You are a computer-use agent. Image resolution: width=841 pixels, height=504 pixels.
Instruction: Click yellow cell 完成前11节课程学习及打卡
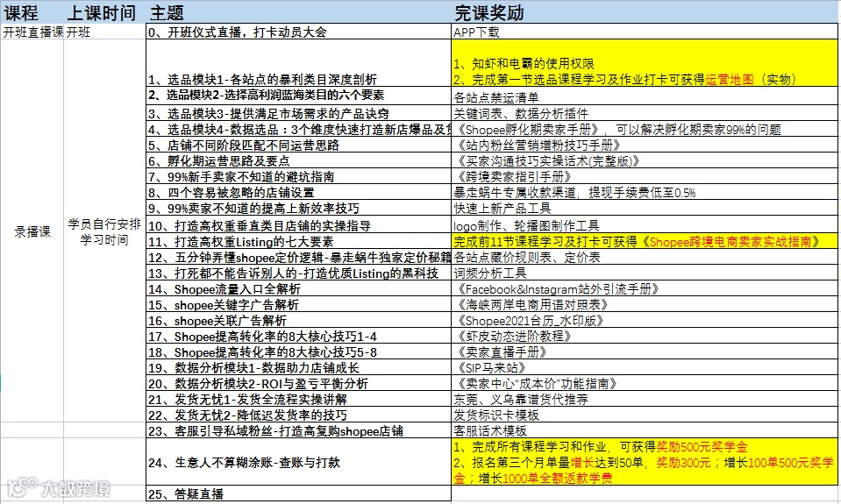coord(645,241)
